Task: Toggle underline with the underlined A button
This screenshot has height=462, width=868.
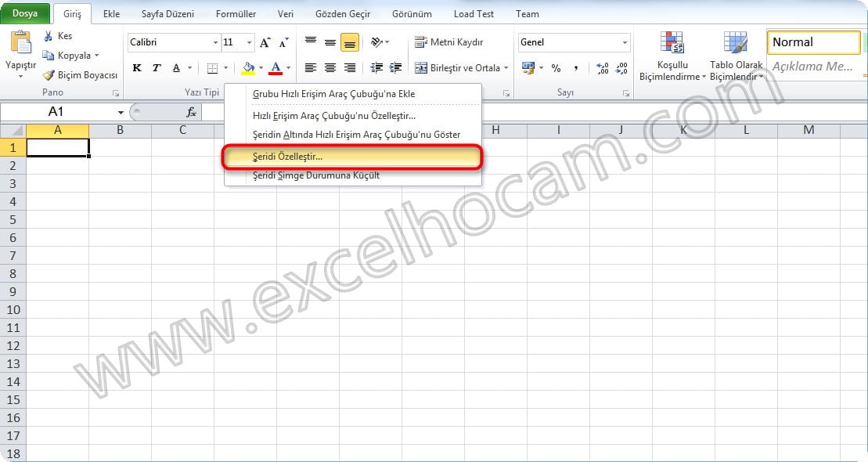Action: (176, 68)
